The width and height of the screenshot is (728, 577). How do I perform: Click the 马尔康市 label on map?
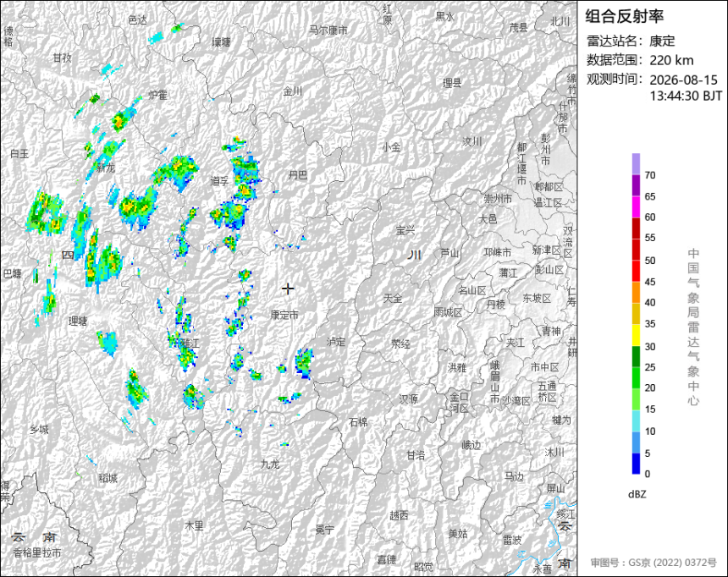click(328, 30)
